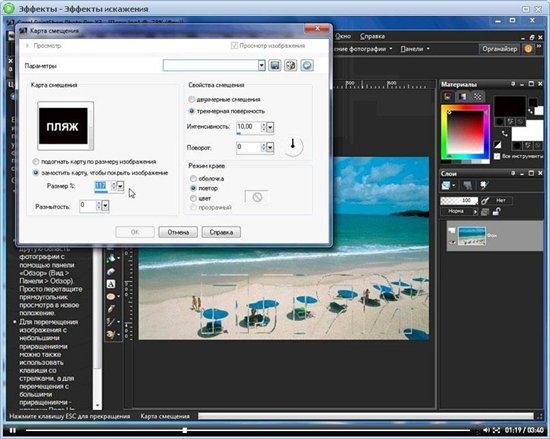
Task: Select оболочка edge mode
Action: tap(193, 178)
